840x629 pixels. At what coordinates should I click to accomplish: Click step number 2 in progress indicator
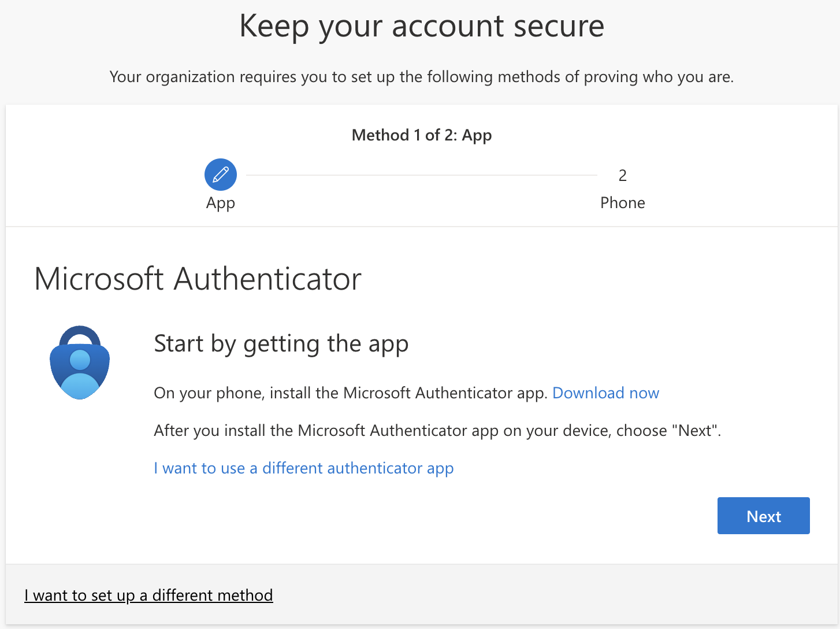pyautogui.click(x=622, y=175)
